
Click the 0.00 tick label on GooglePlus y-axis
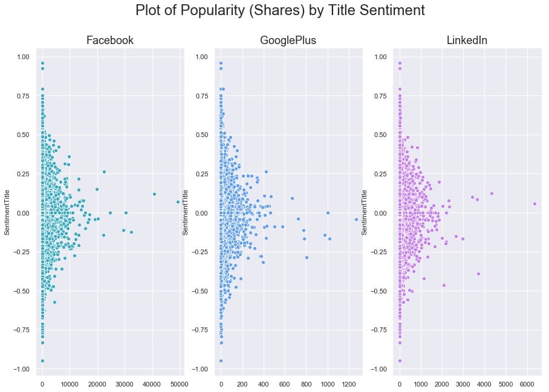(x=202, y=213)
